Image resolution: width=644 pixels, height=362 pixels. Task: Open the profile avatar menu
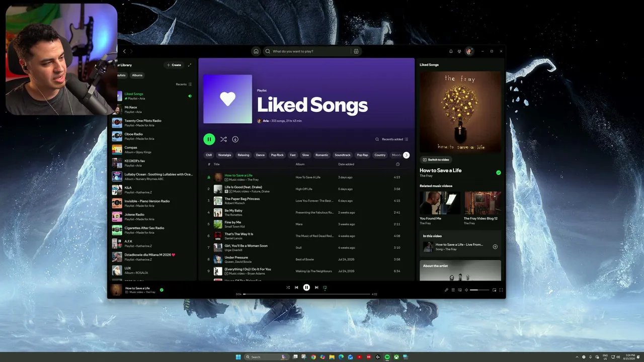(x=469, y=51)
